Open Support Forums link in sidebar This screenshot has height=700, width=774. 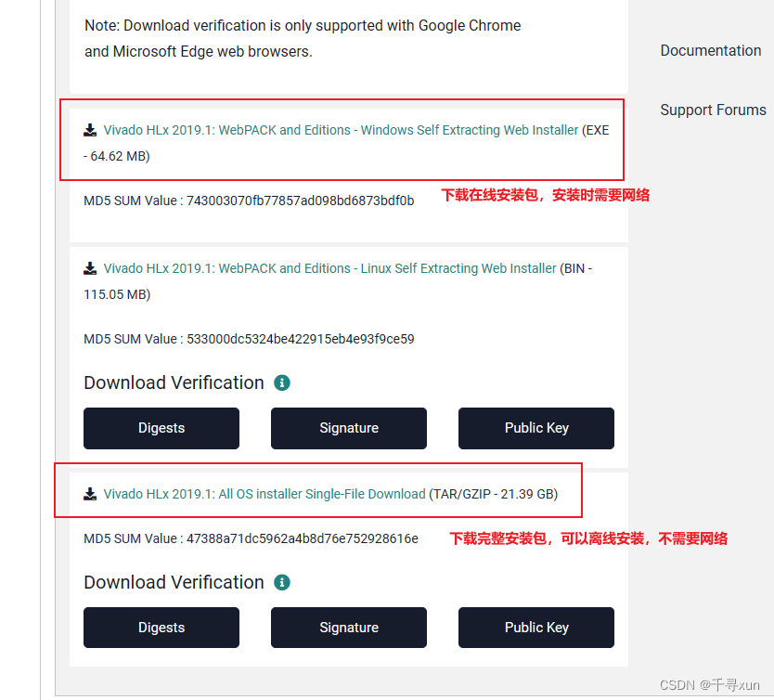pyautogui.click(x=714, y=110)
